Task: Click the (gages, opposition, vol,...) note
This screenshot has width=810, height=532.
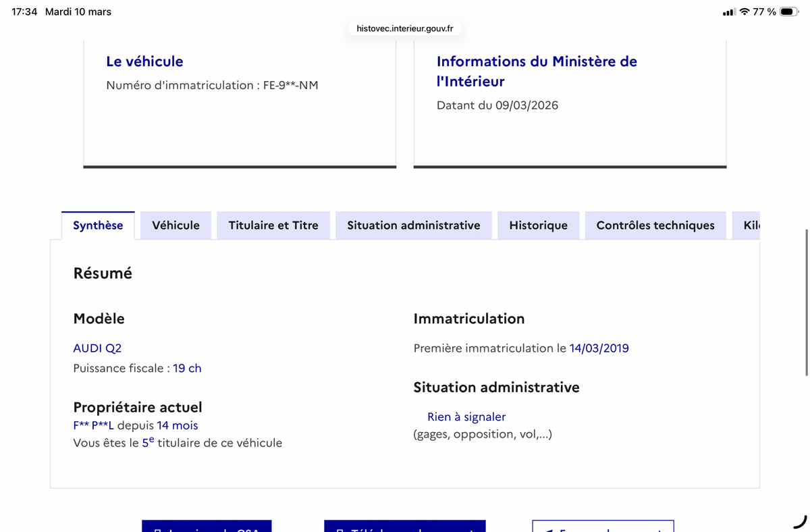Action: [483, 434]
